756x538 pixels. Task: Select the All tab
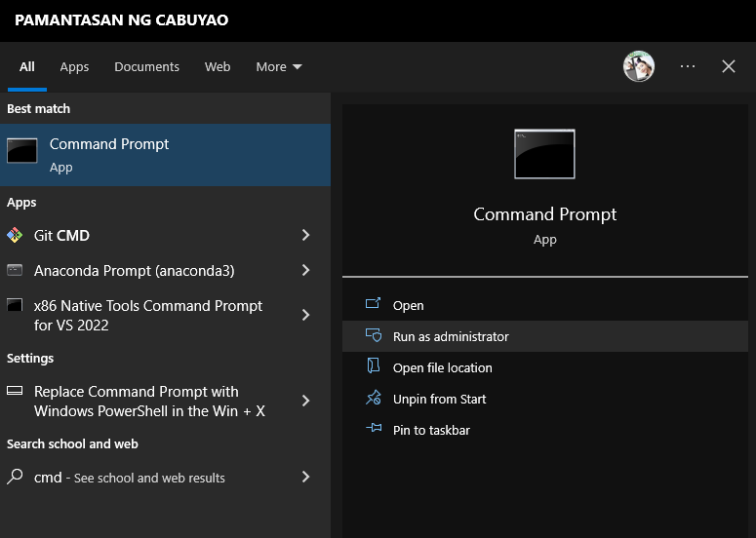27,67
